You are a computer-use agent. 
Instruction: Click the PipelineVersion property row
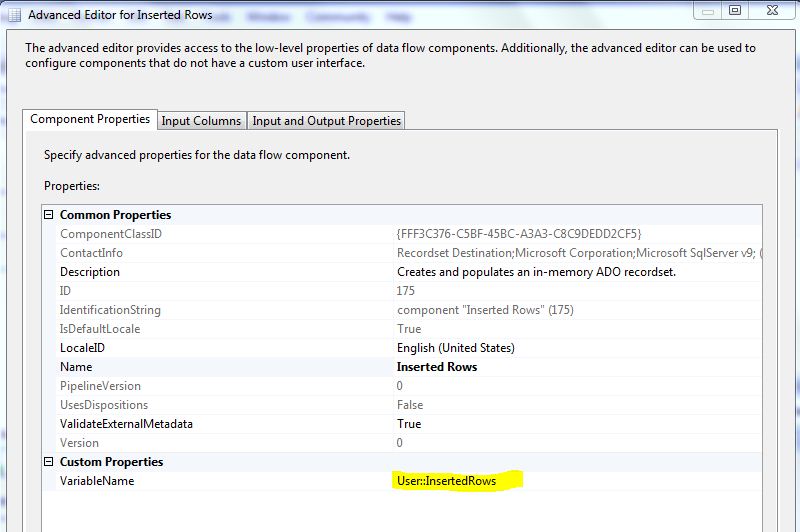(x=100, y=386)
